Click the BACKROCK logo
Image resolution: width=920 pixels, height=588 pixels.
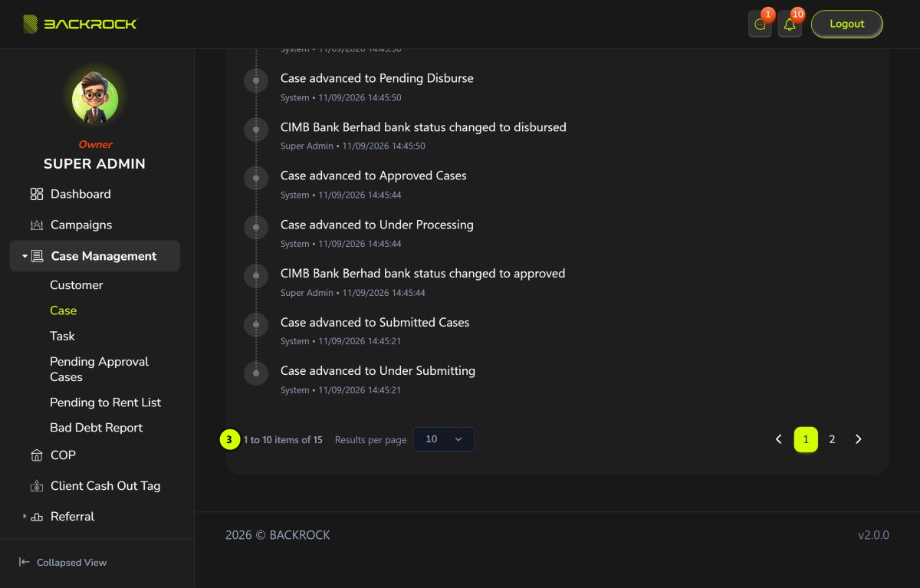click(x=80, y=24)
